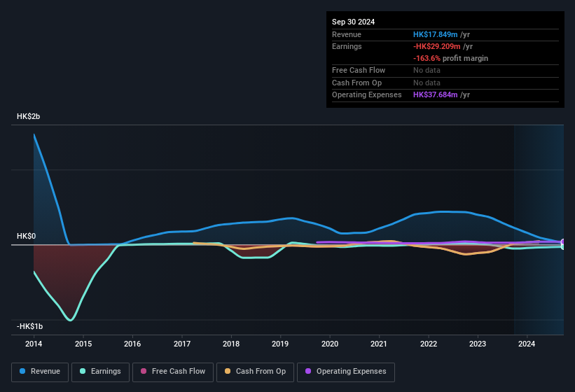Click the Earnings label in the tooltip
This screenshot has width=575, height=392.
pos(347,46)
